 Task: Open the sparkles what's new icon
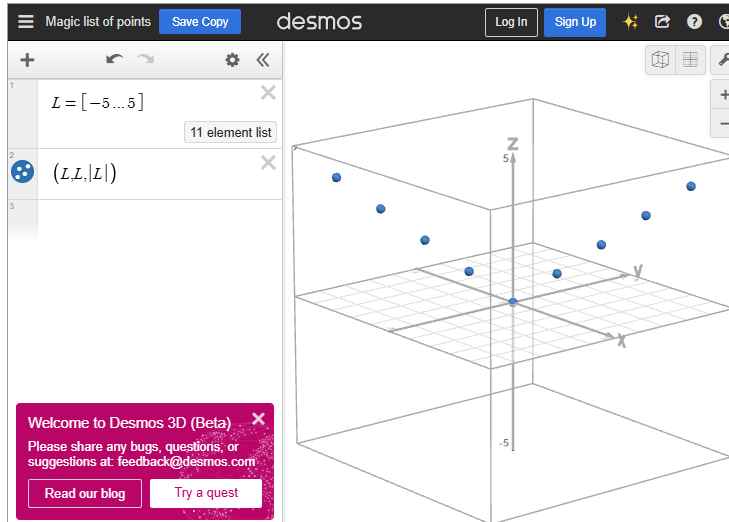click(630, 22)
